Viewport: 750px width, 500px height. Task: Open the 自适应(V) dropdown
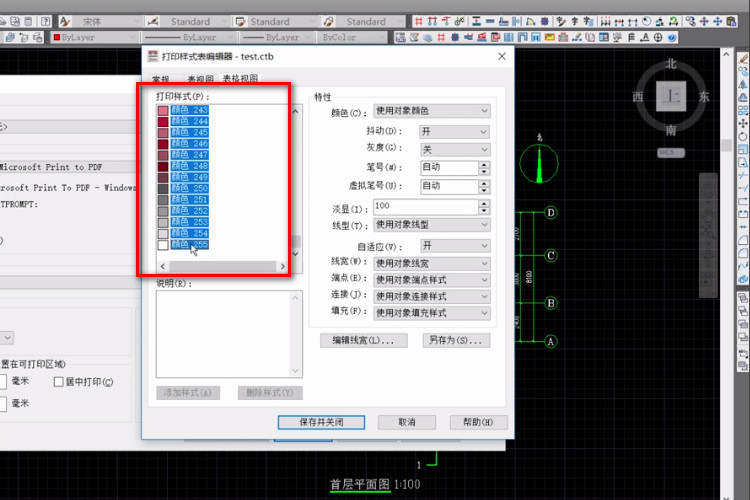click(x=454, y=246)
